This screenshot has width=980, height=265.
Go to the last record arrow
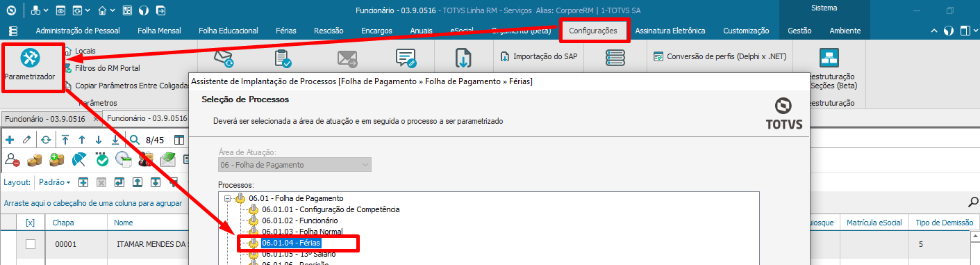(x=115, y=140)
